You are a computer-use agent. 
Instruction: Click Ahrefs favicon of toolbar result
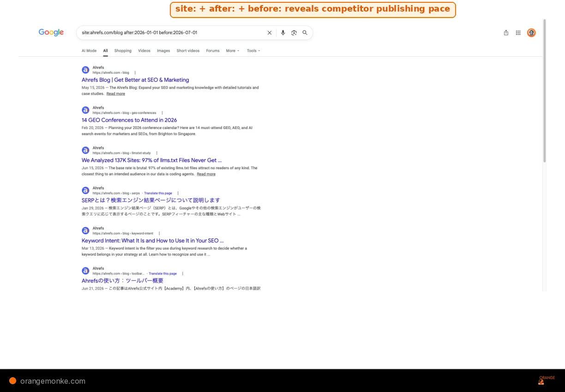click(x=85, y=271)
